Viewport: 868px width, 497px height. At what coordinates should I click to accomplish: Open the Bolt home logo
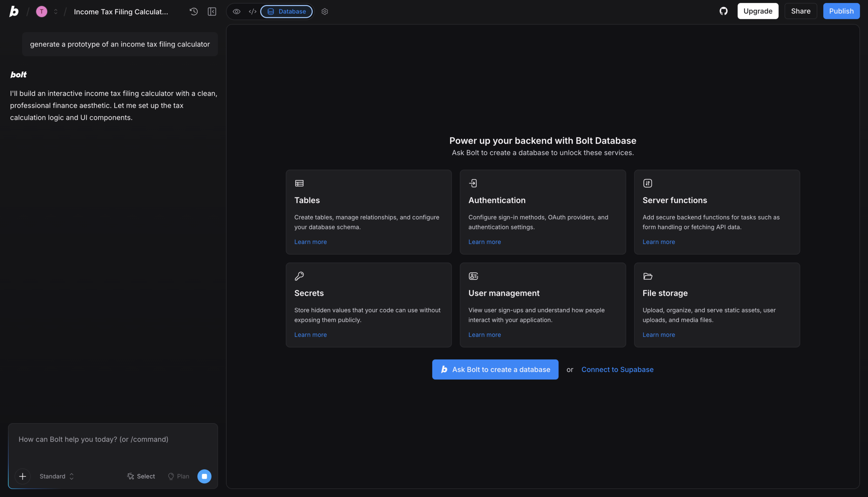click(x=14, y=12)
